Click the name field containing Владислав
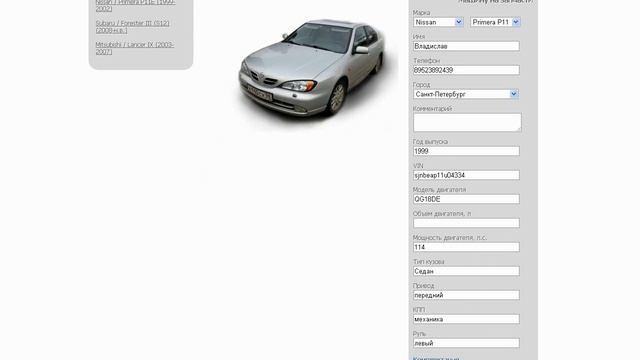The height and width of the screenshot is (360, 640). (x=466, y=46)
